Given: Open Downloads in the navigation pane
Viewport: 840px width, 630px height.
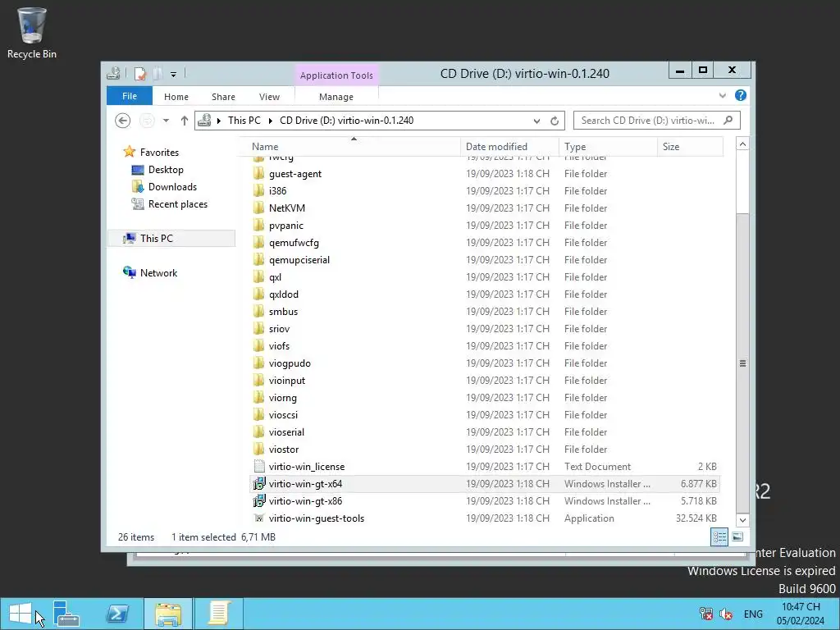Looking at the screenshot, I should 172,187.
